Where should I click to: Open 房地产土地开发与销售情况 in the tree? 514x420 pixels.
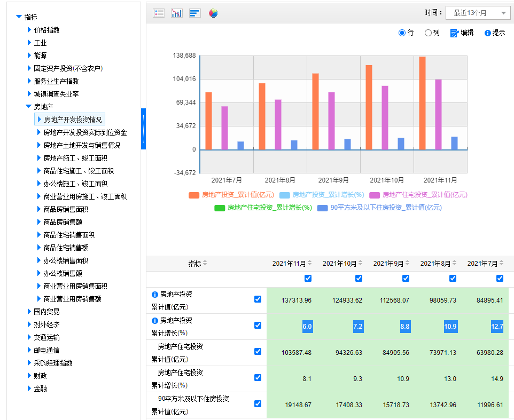click(x=82, y=145)
